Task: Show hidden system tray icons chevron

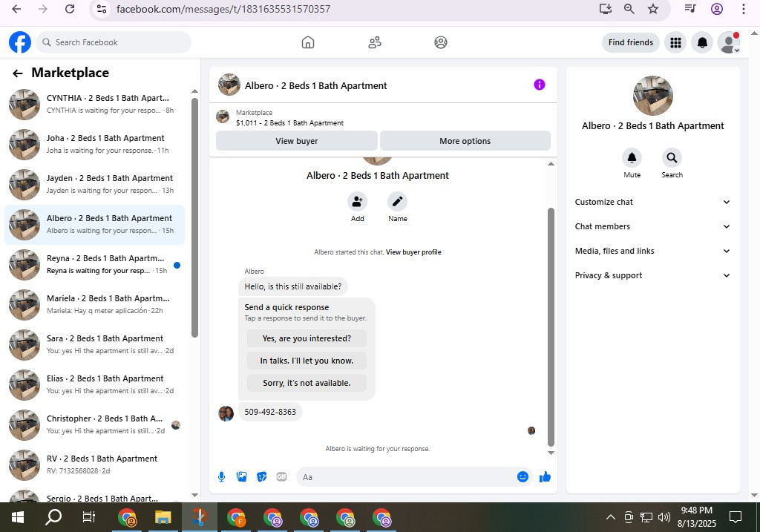Action: tap(611, 517)
